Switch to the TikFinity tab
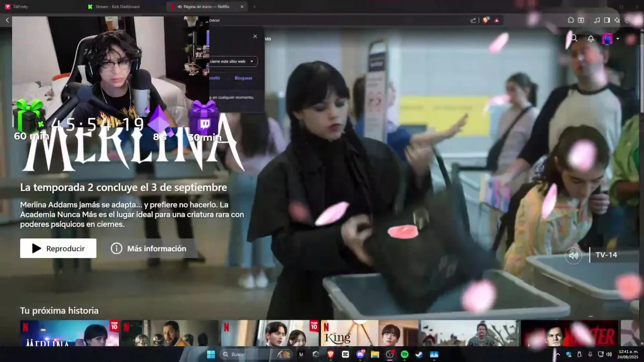The width and height of the screenshot is (644, 362). [x=41, y=7]
